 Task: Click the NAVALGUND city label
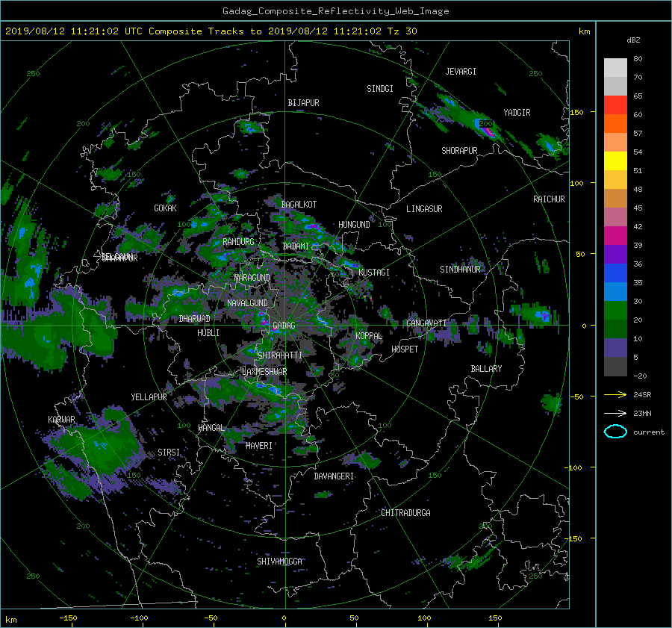[247, 303]
